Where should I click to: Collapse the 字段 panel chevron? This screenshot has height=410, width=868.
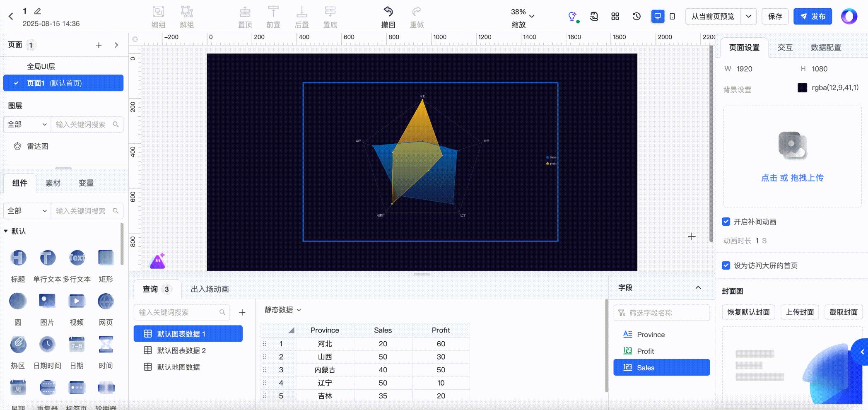698,287
